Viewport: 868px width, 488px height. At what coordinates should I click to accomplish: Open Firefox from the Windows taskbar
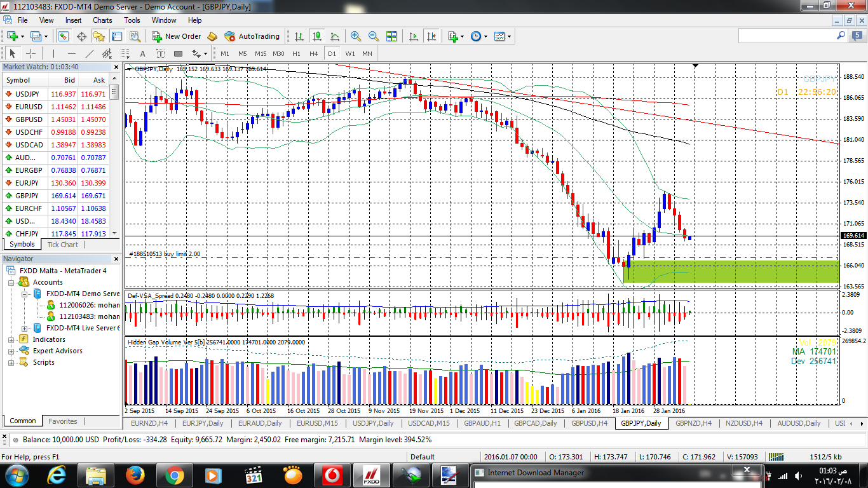(x=135, y=475)
